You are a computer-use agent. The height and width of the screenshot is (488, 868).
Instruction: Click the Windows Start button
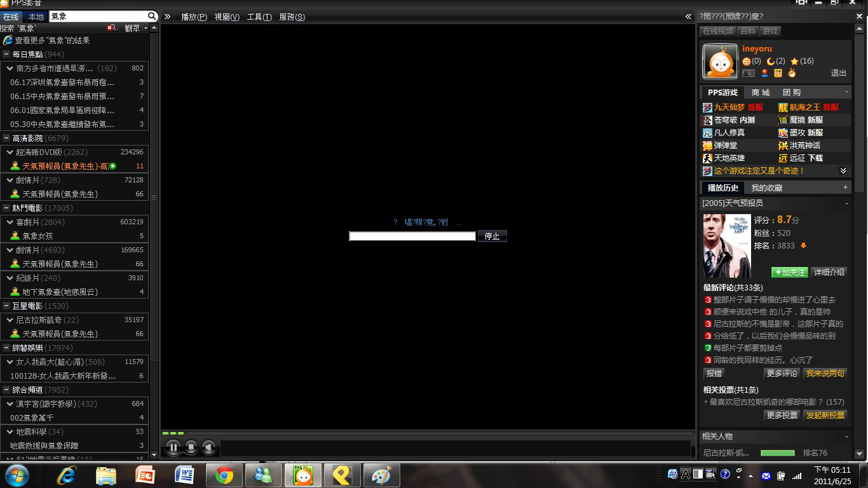point(17,475)
